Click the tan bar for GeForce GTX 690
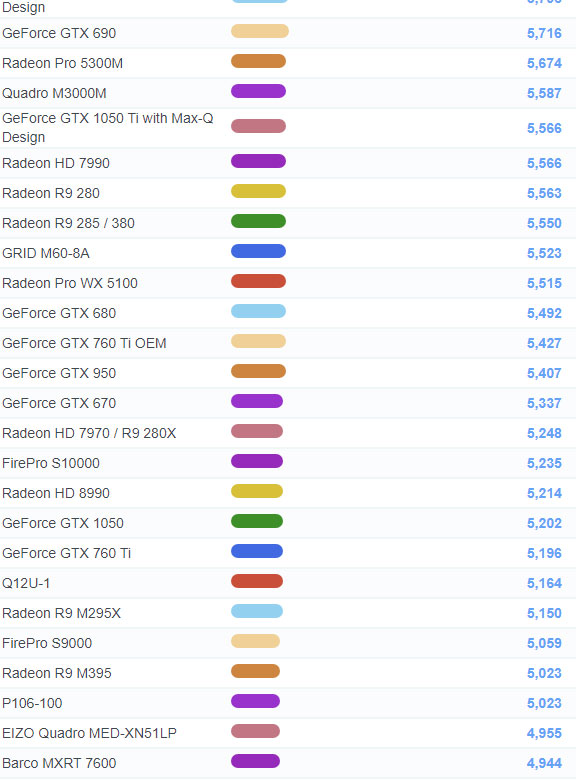 point(260,31)
